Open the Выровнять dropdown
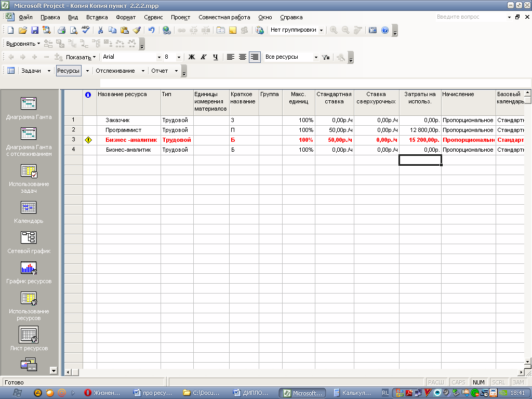Screen dimensions: 532x399 click(x=23, y=44)
